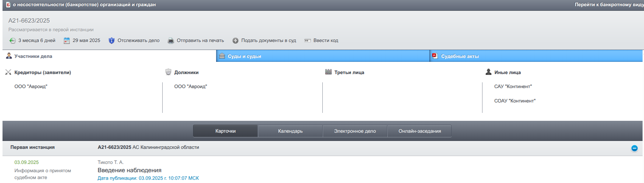Click the calendar icon next to 29 мая 2025

click(x=67, y=41)
